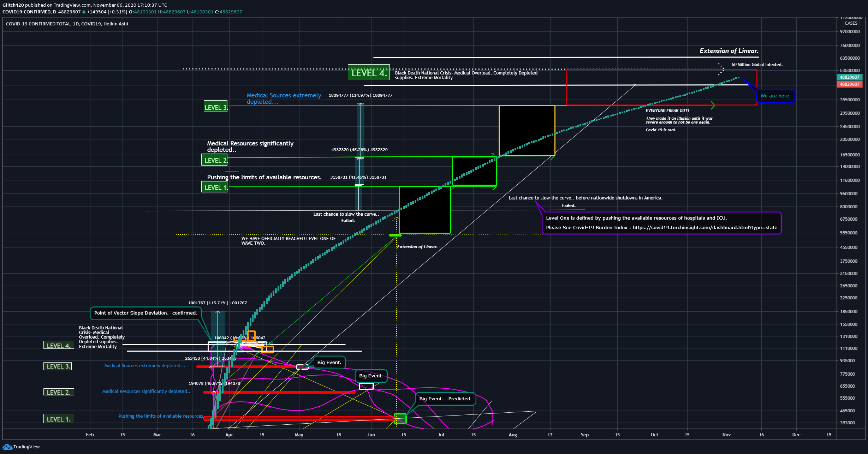Click the green up-triangle next to +149504
This screenshot has height=454, width=868.
click(84, 12)
